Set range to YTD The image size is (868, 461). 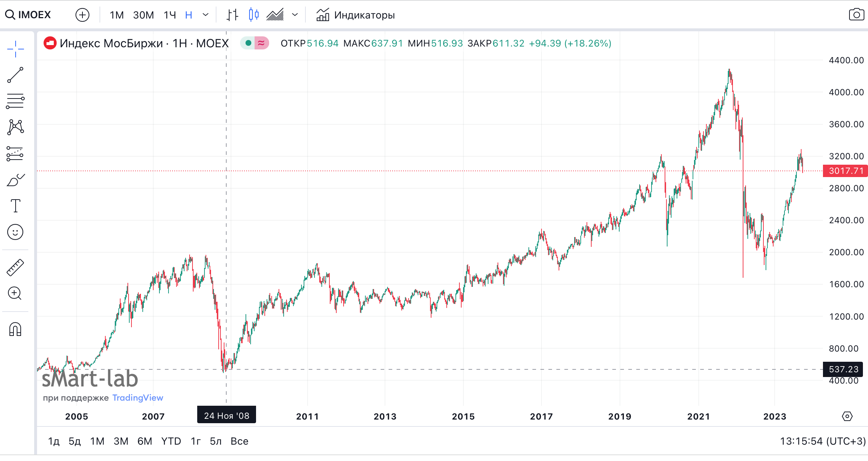coord(171,441)
